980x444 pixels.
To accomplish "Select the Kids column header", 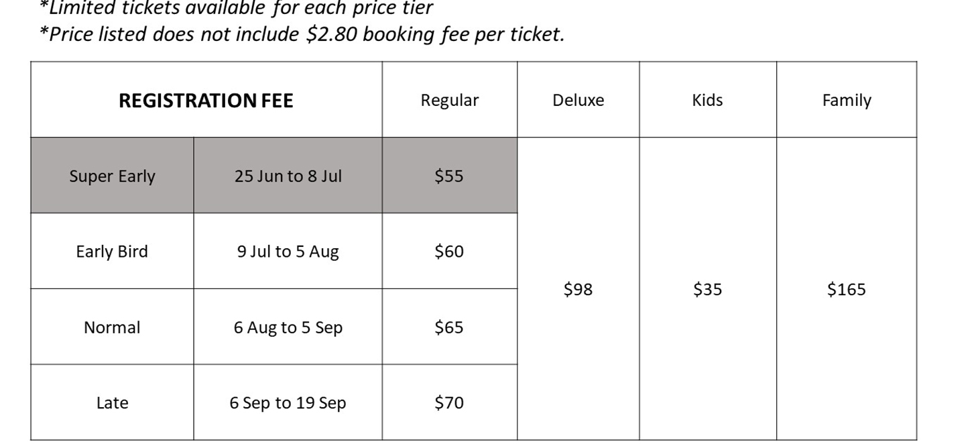I will click(708, 100).
